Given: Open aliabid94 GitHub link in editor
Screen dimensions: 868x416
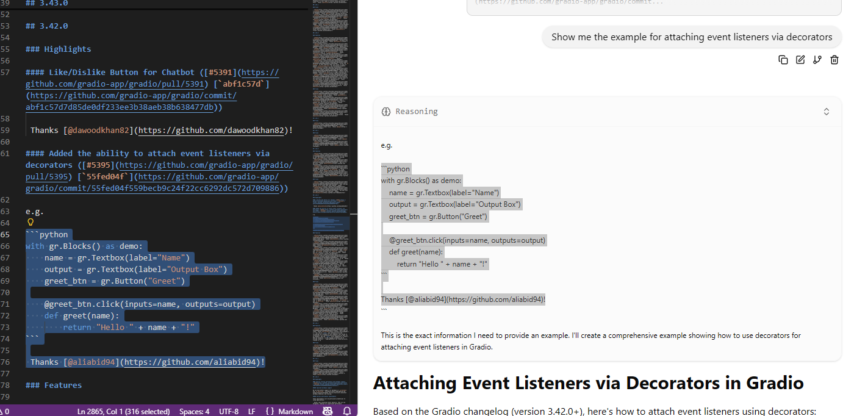Looking at the screenshot, I should 190,362.
